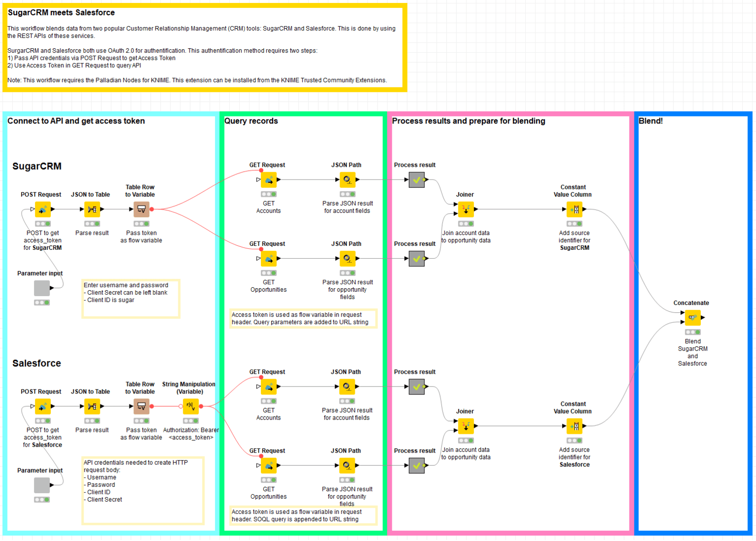Click 'Query parameters are added to URL string' note
This screenshot has width=756, height=541.
point(303,319)
